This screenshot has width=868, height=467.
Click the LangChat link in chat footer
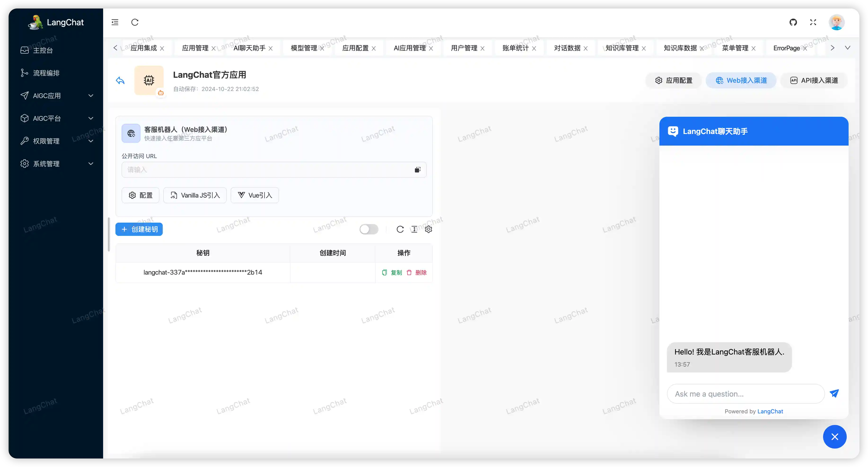pos(770,411)
